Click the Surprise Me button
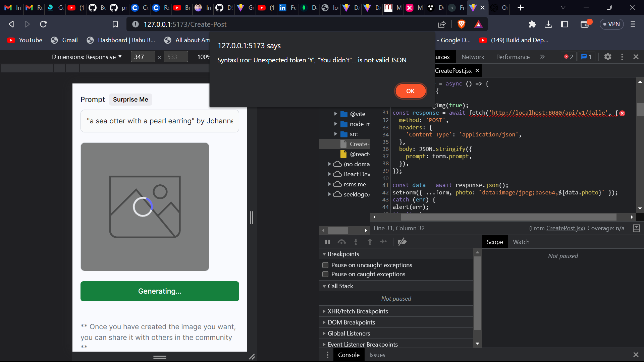Screen dimensions: 644x362 (130, 100)
